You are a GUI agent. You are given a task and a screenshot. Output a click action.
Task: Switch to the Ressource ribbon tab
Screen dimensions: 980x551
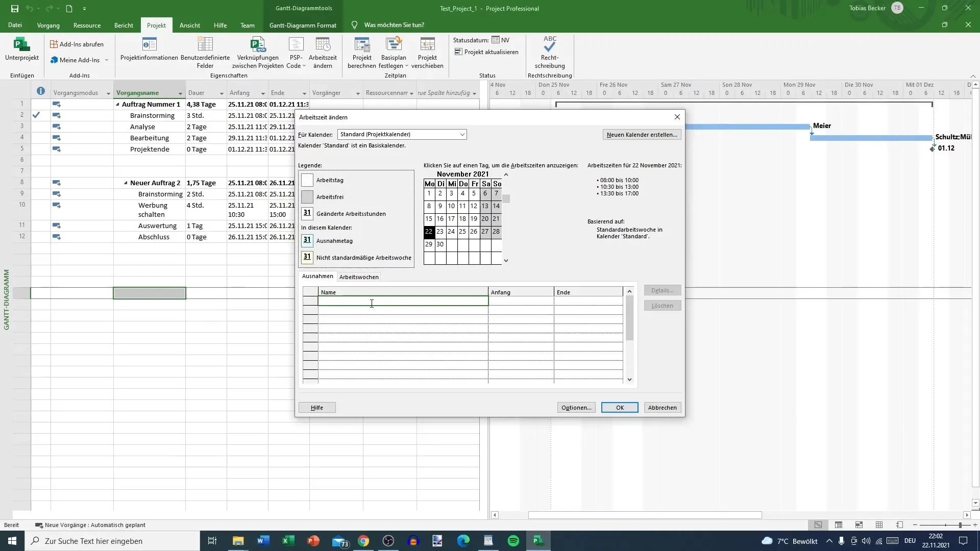[x=87, y=25]
